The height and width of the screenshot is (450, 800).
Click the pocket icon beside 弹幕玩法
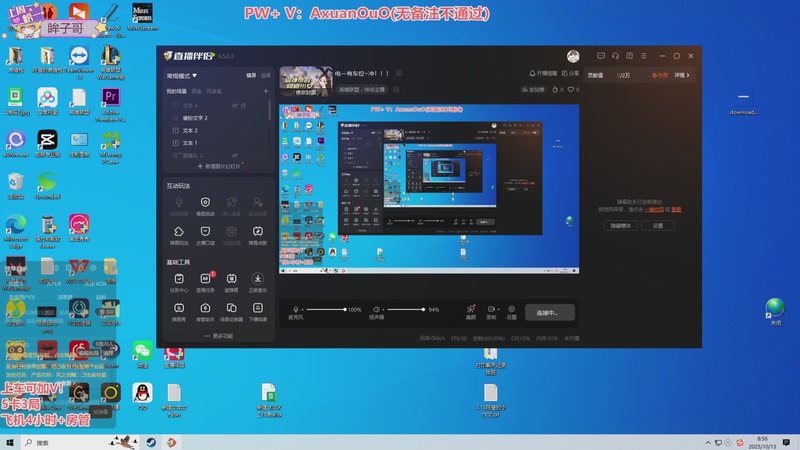(205, 232)
